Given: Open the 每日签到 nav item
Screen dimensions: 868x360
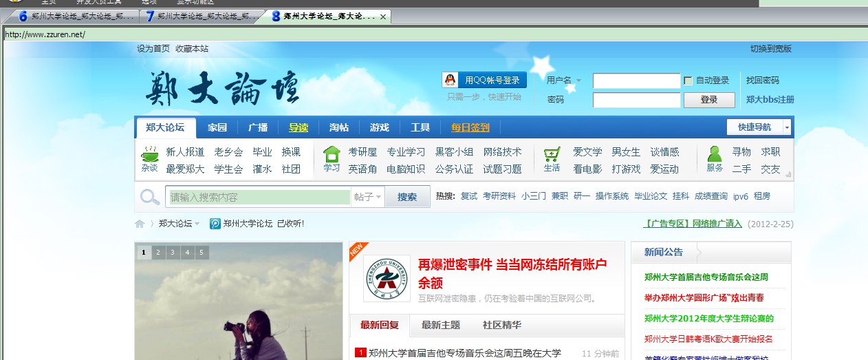Looking at the screenshot, I should (470, 127).
